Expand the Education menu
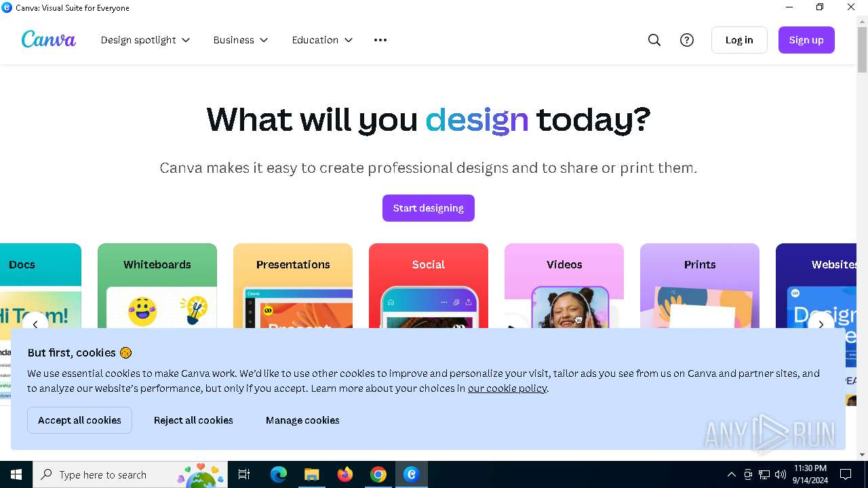The width and height of the screenshot is (868, 488). point(322,40)
